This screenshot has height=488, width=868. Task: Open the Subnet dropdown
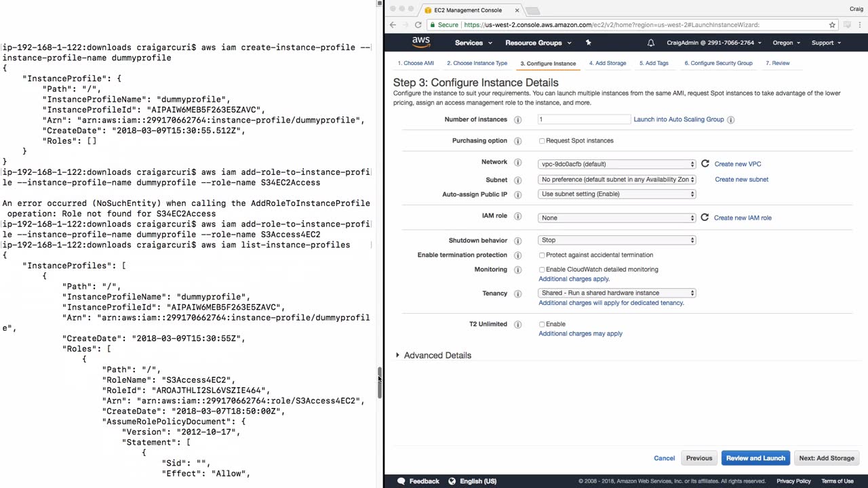pyautogui.click(x=617, y=180)
